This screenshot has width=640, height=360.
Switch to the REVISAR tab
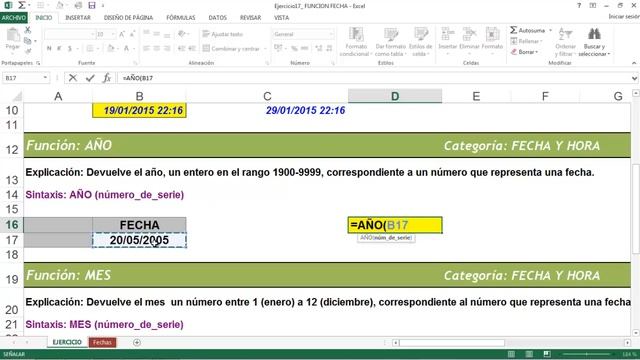pos(250,18)
